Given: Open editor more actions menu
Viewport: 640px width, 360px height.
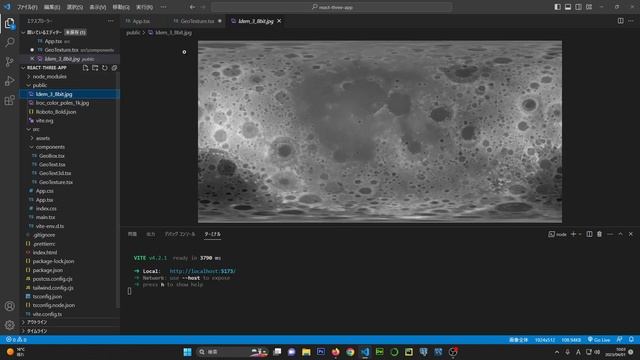Looking at the screenshot, I should 631,21.
